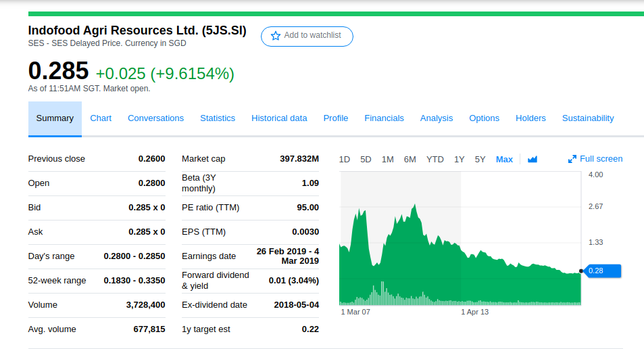
Task: Click the Earnings date value 26 Feb 2019
Action: point(288,256)
